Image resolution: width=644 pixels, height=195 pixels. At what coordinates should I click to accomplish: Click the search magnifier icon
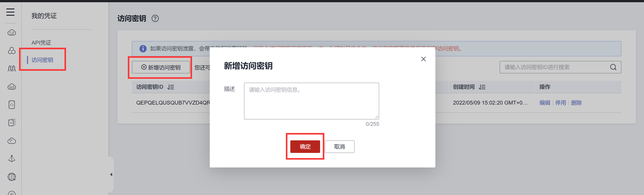pos(613,67)
